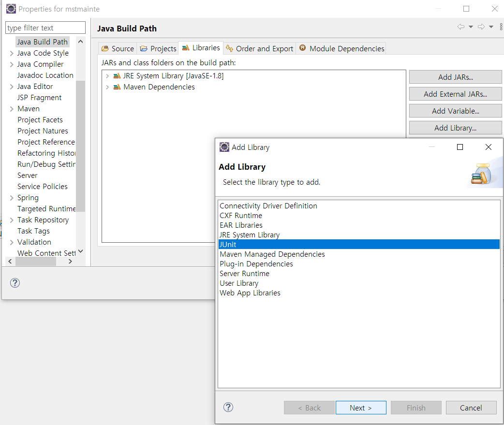Screen dimensions: 504x425
Task: Open Project Natures properties page
Action: coord(43,131)
